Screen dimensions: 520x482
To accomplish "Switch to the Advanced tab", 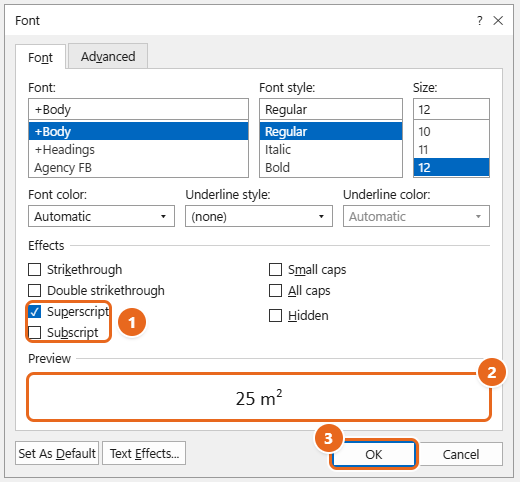I will 108,56.
